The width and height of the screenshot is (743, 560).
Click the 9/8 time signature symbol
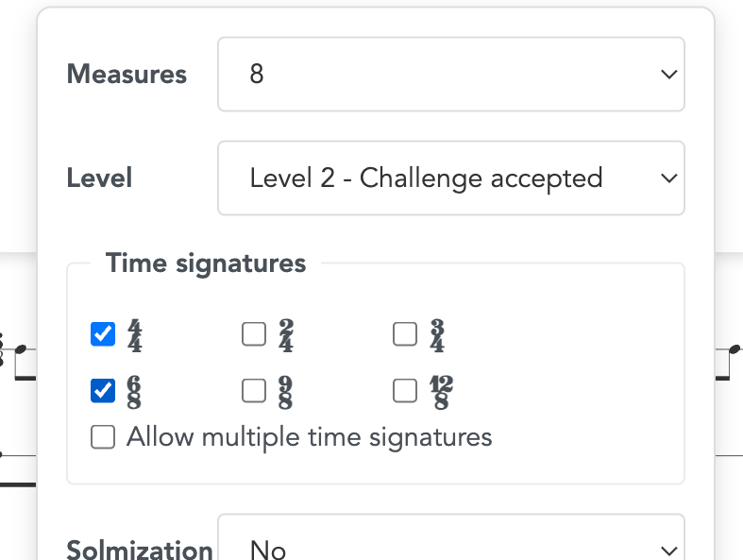pos(285,391)
